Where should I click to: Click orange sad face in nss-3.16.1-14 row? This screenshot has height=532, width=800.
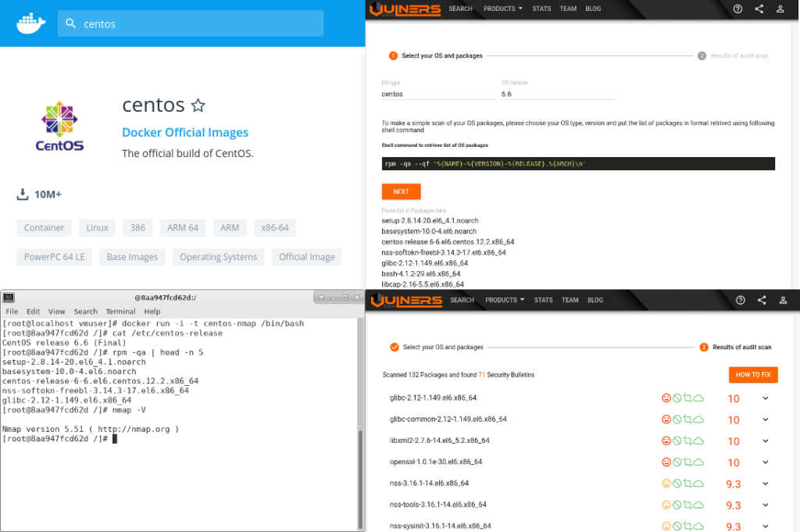666,484
